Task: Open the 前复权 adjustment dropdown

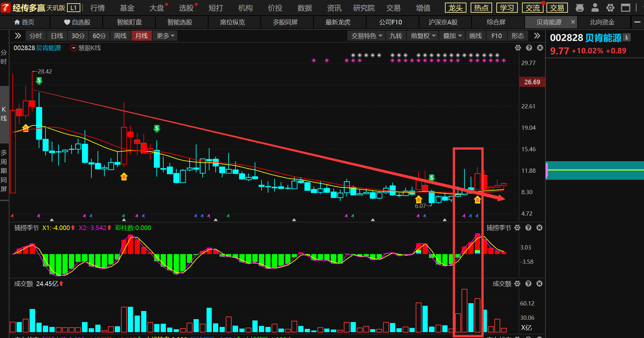Action: [x=423, y=36]
